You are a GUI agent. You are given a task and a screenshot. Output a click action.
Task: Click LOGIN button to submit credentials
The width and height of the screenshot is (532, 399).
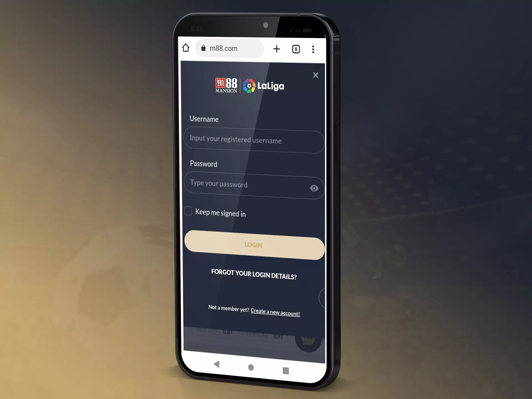click(x=253, y=245)
